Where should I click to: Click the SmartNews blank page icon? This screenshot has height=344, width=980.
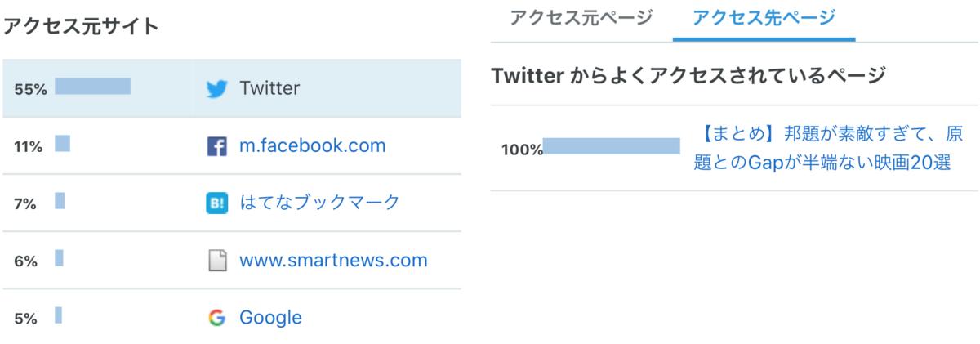[x=216, y=261]
